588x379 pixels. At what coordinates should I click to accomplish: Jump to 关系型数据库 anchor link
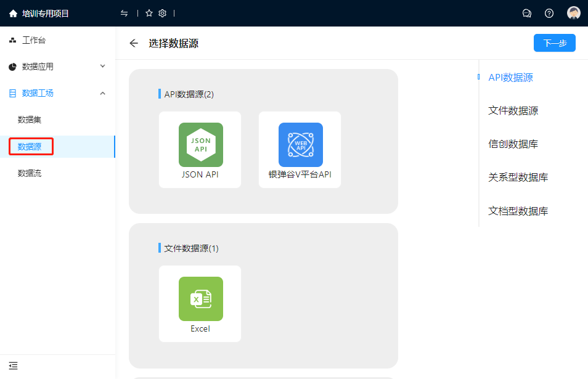(x=518, y=177)
